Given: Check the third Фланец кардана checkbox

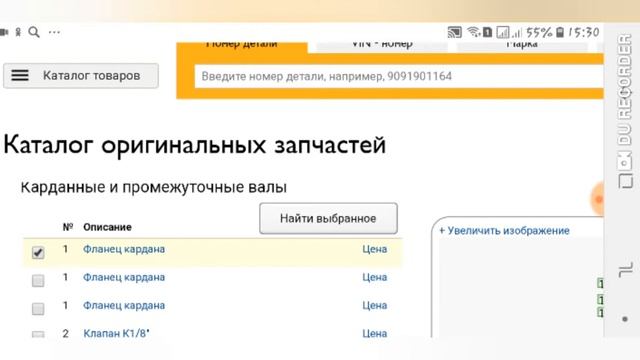Looking at the screenshot, I should (38, 309).
